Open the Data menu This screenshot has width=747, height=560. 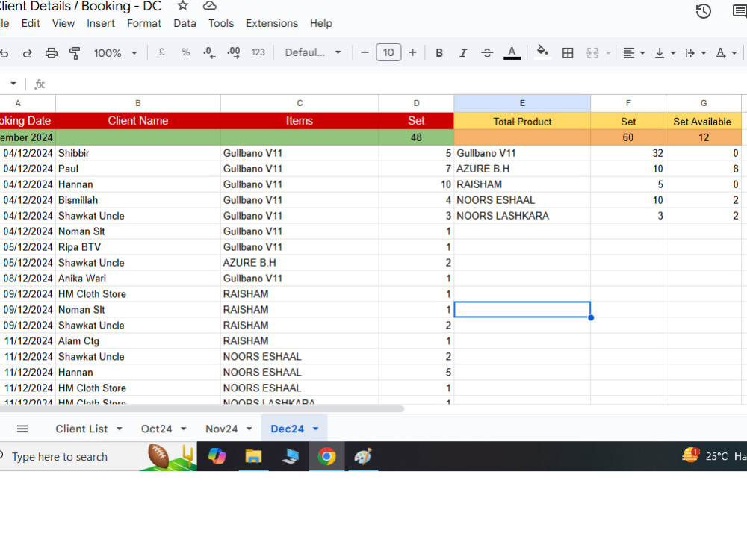[x=185, y=23]
